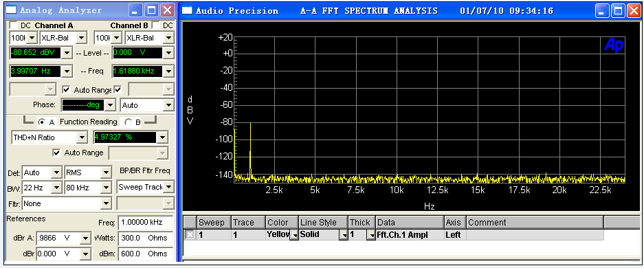This screenshot has width=644, height=268.
Task: Toggle Channel A Auto Range checkbox
Action: (66, 89)
